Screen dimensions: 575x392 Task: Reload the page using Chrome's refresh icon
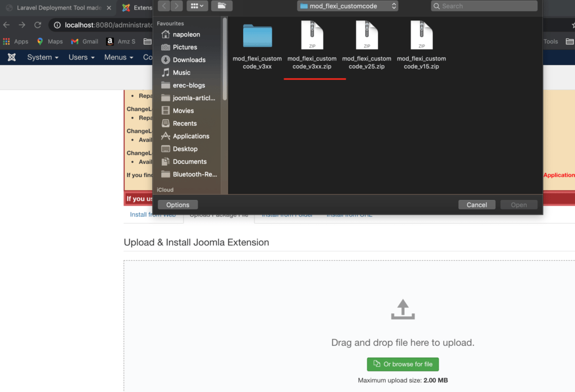coord(38,25)
